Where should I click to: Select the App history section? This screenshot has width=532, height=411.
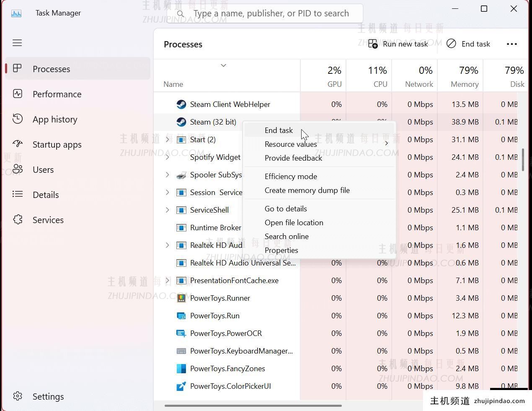click(x=55, y=119)
